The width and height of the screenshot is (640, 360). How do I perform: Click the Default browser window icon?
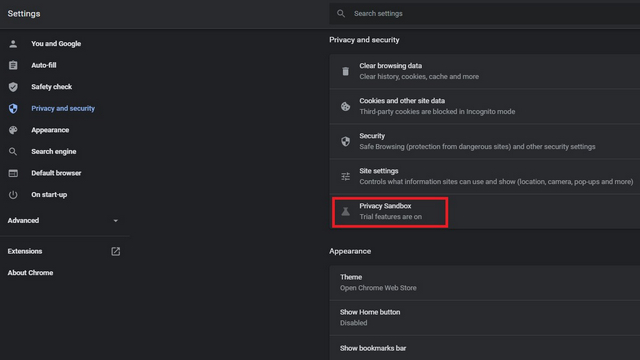coord(13,173)
